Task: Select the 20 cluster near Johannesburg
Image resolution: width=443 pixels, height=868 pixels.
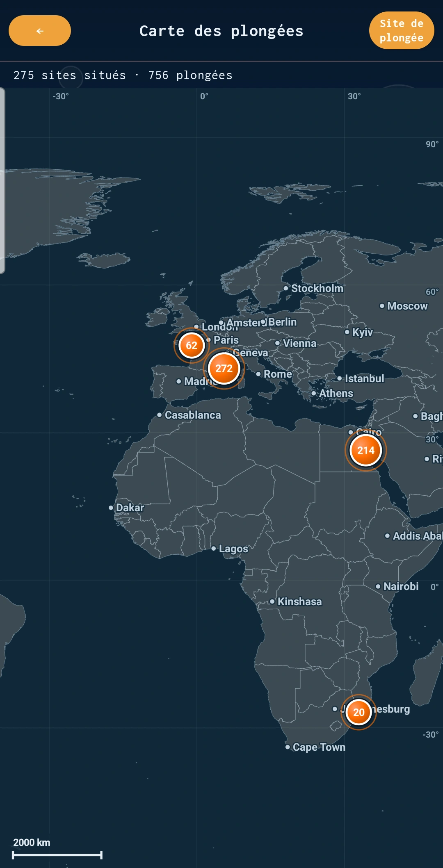Action: [x=359, y=712]
